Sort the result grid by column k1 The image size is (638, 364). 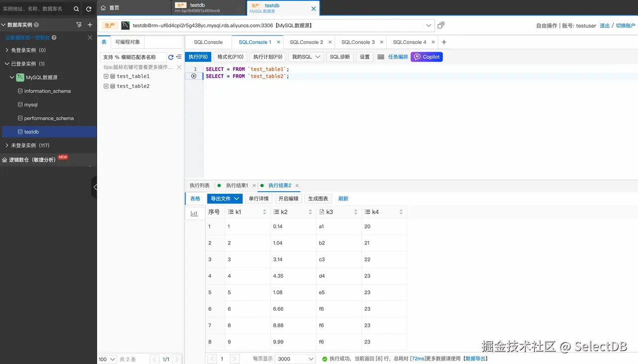coord(265,212)
